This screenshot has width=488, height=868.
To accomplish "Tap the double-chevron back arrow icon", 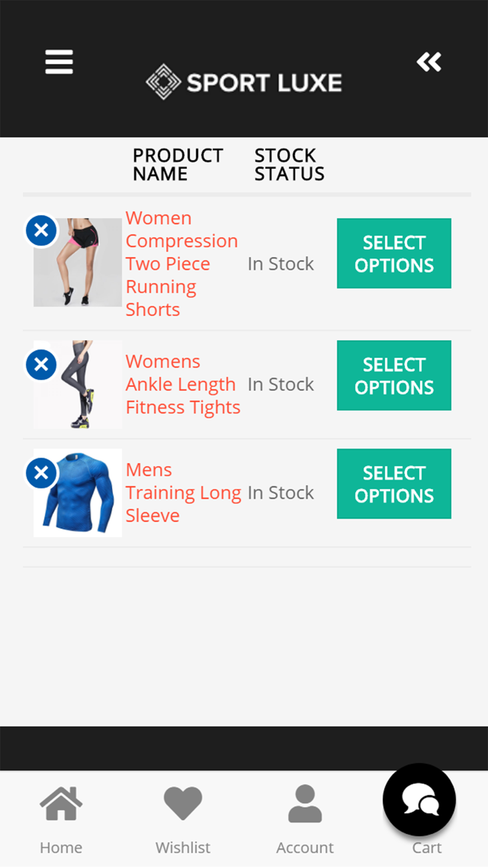I will (x=429, y=62).
